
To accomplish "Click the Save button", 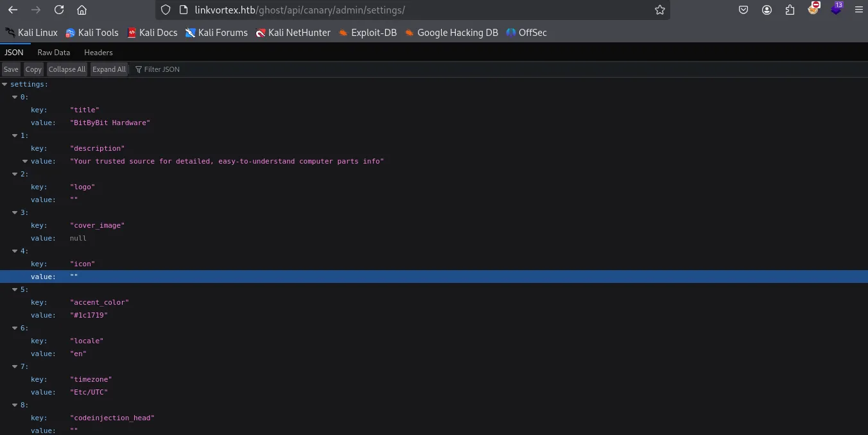I will click(11, 69).
